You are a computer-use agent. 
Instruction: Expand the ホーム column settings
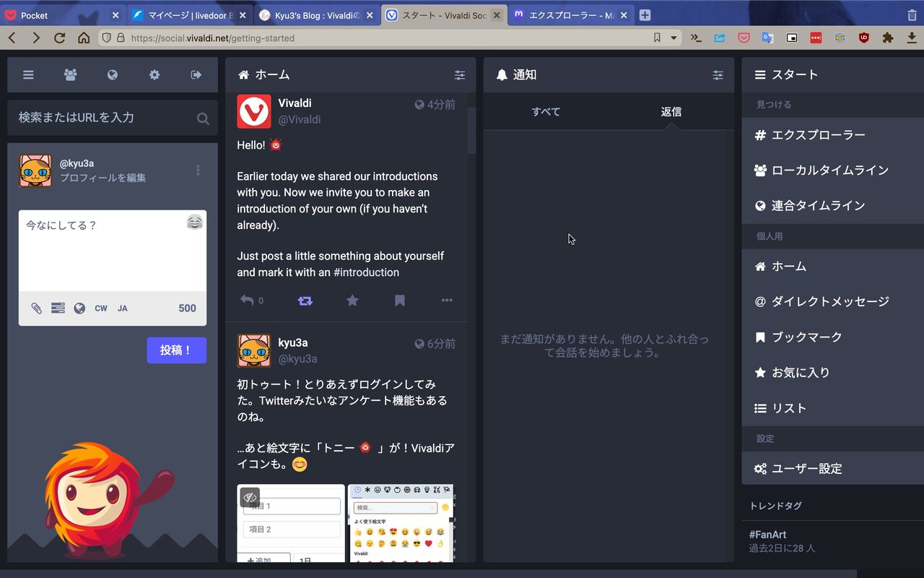[x=460, y=75]
